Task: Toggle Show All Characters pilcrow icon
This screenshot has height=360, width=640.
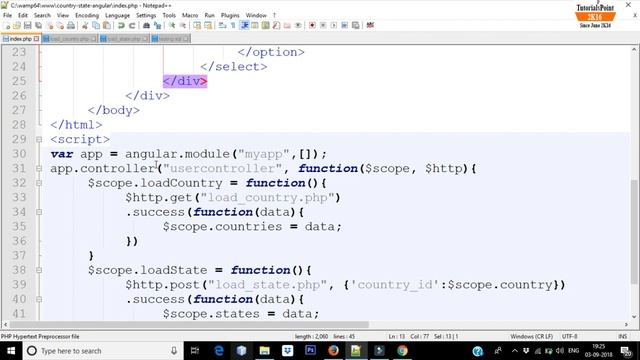Action: point(233,25)
